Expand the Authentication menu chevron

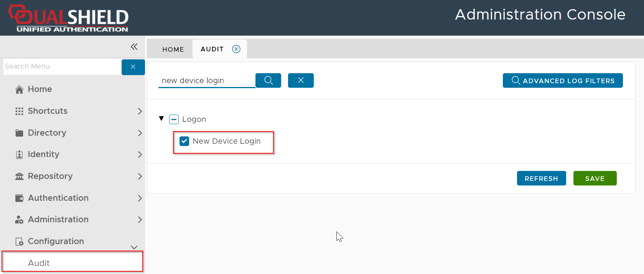pyautogui.click(x=140, y=198)
